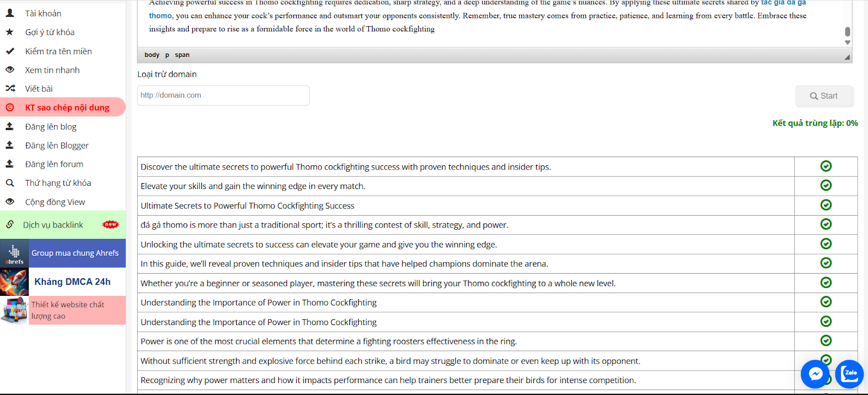Image resolution: width=868 pixels, height=395 pixels.
Task: Click green check for 'Ultimate Secrets to Powerful' row
Action: [826, 205]
